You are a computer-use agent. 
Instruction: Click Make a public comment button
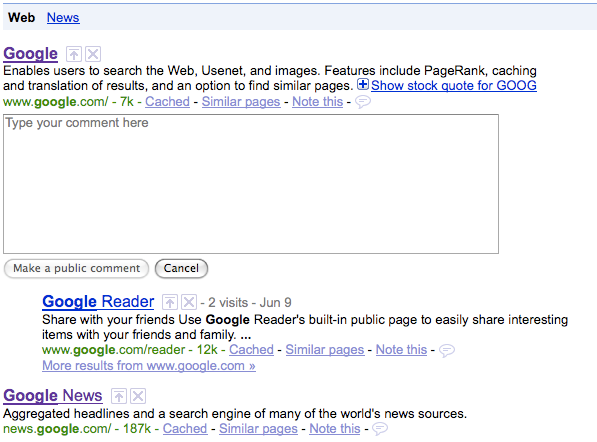(x=76, y=268)
